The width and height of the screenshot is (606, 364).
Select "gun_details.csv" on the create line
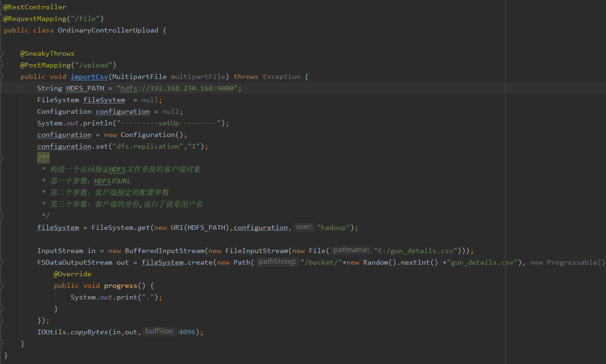[482, 262]
